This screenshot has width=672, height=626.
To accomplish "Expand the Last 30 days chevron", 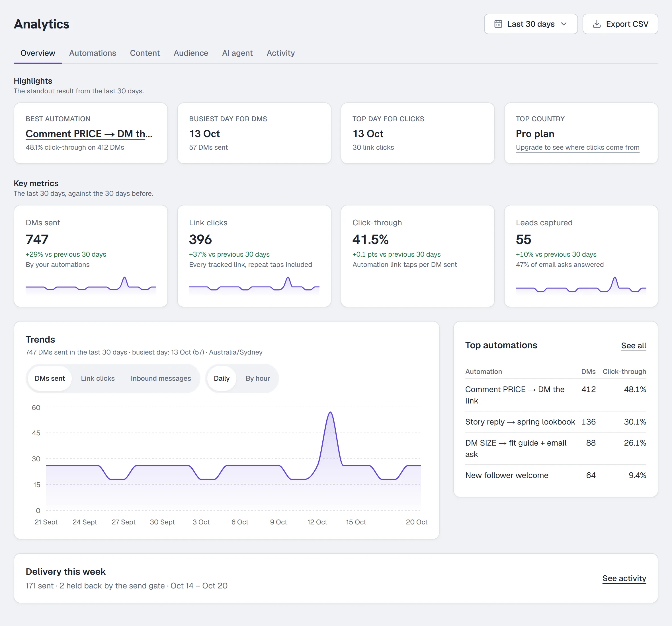I will 564,24.
